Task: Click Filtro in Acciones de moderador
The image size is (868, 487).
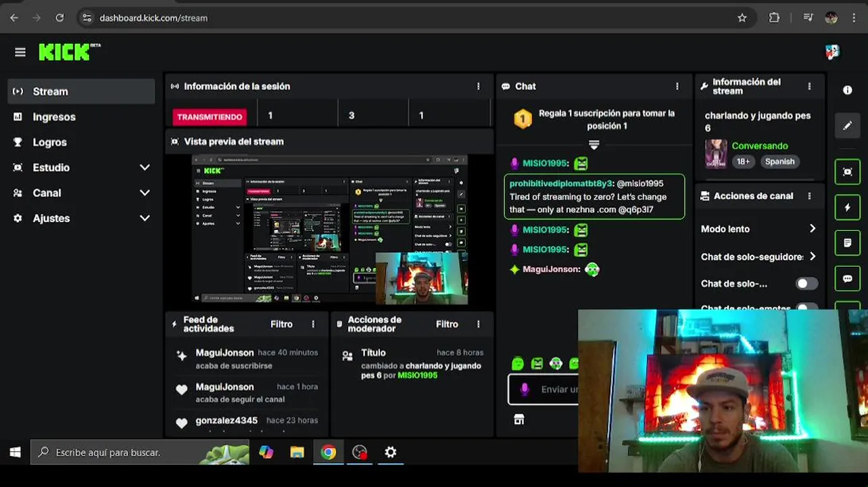Action: [447, 325]
